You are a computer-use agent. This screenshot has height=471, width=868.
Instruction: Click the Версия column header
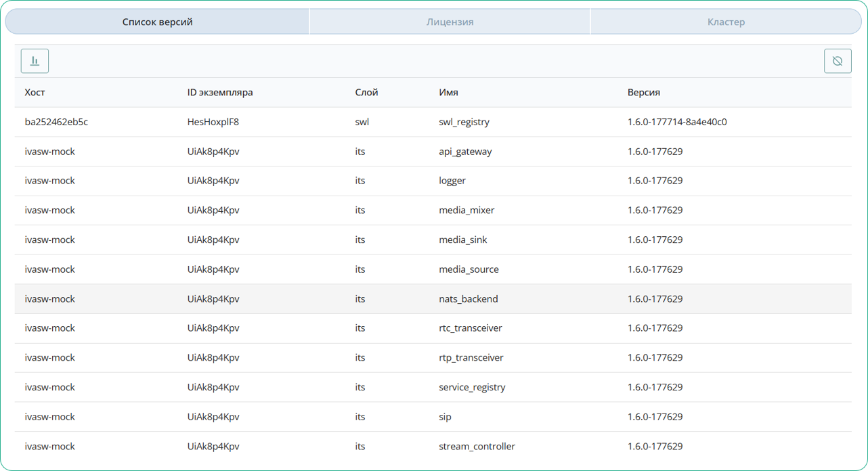coord(643,92)
